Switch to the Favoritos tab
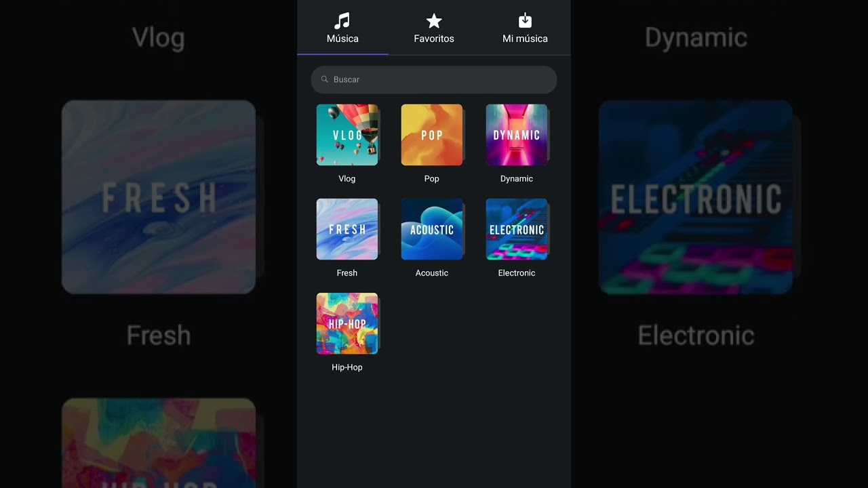Image resolution: width=868 pixels, height=488 pixels. click(x=434, y=28)
